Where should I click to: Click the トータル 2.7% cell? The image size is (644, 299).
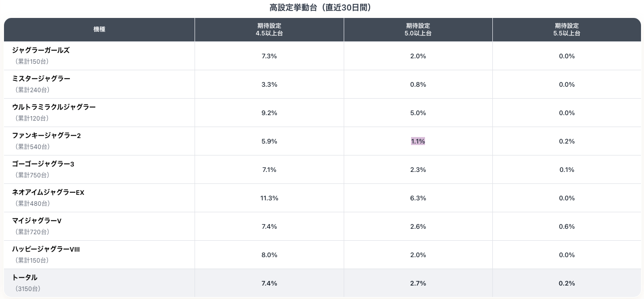tap(418, 284)
